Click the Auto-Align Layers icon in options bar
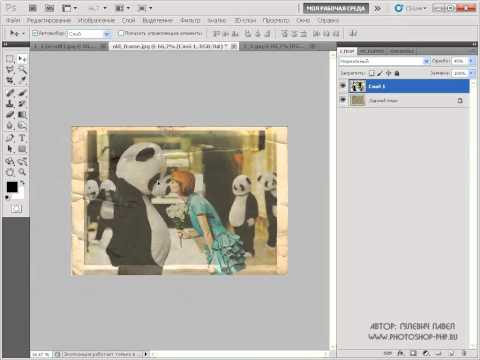Image resolution: width=480 pixels, height=360 pixels. (x=354, y=33)
